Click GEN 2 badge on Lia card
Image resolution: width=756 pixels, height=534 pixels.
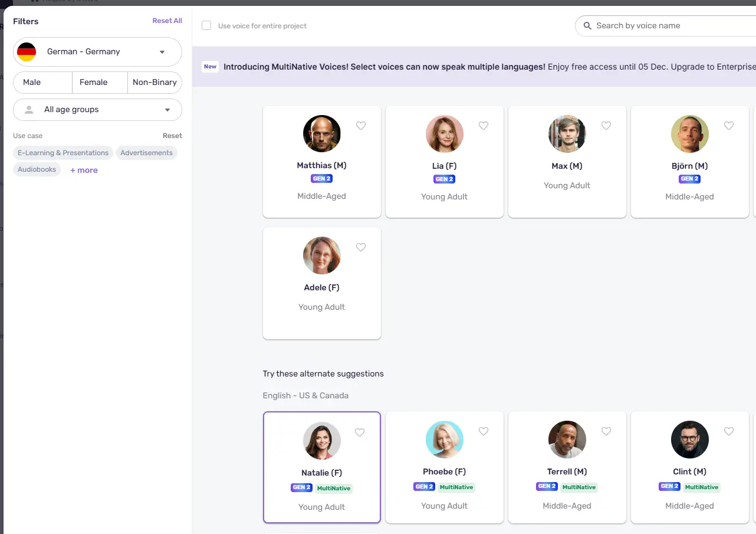[x=445, y=179]
